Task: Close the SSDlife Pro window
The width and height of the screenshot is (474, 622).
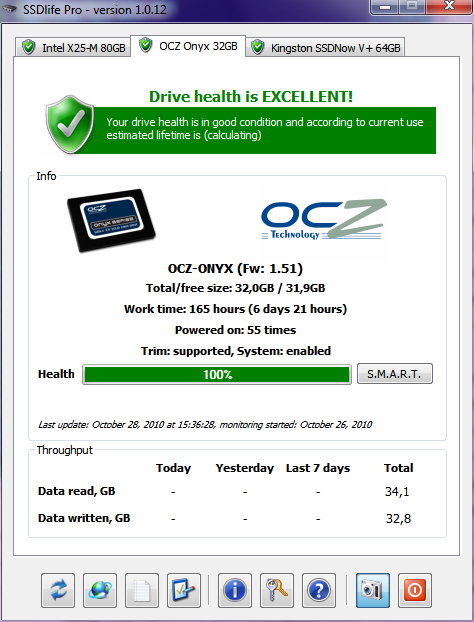Action: (449, 7)
